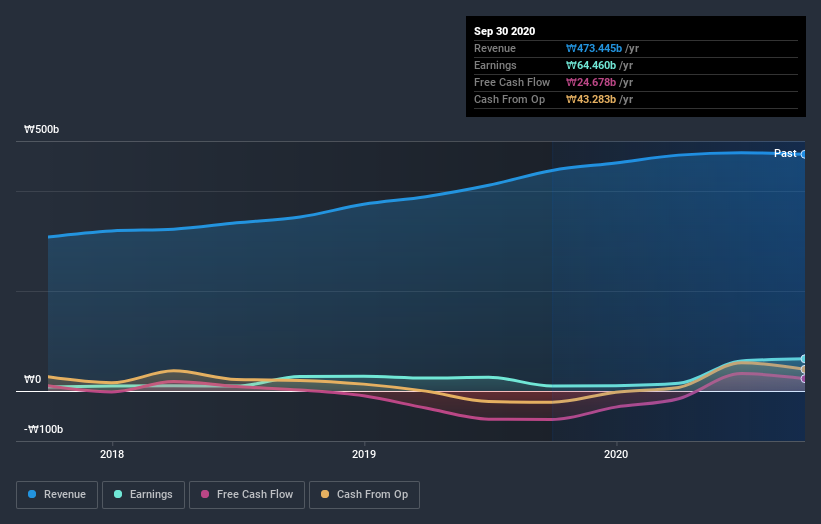Click the Past label on the chart
The image size is (821, 524).
pos(785,153)
